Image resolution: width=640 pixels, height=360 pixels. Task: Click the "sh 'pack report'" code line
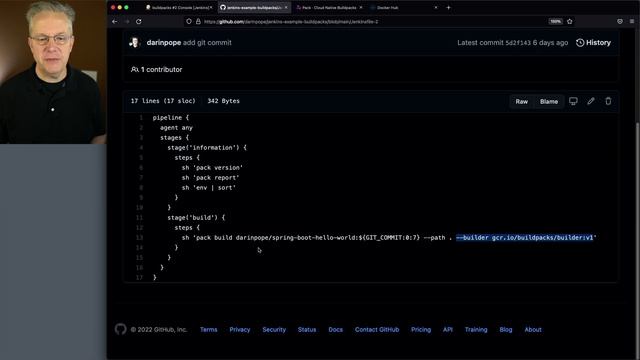[211, 178]
